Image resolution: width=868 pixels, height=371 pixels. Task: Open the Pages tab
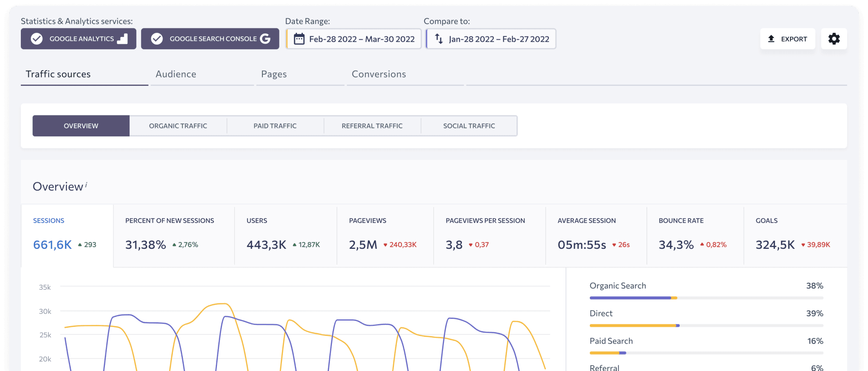click(300, 74)
